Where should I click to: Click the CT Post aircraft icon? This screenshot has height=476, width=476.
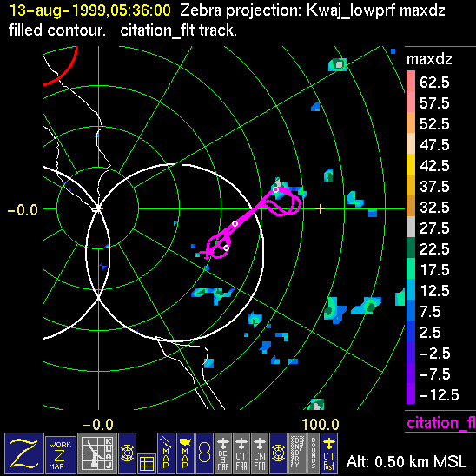(x=329, y=453)
